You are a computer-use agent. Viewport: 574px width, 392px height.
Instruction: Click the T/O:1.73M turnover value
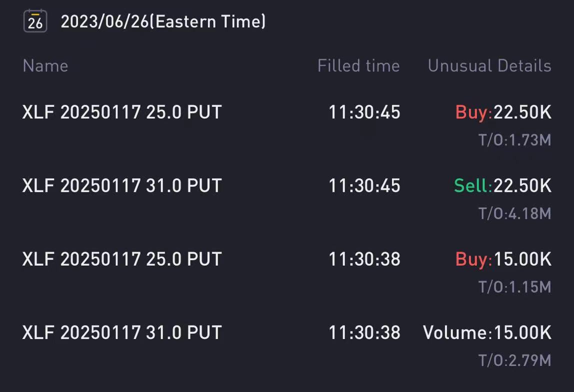(514, 140)
